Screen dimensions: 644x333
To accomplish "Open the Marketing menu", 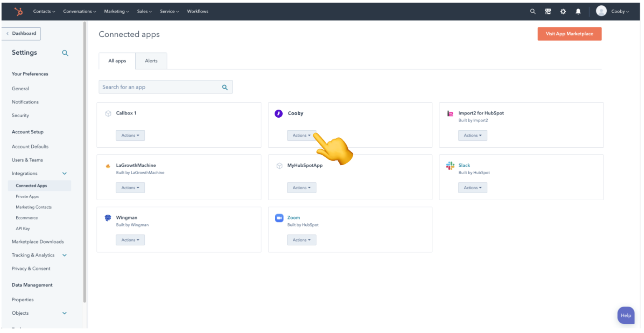I will (x=117, y=11).
